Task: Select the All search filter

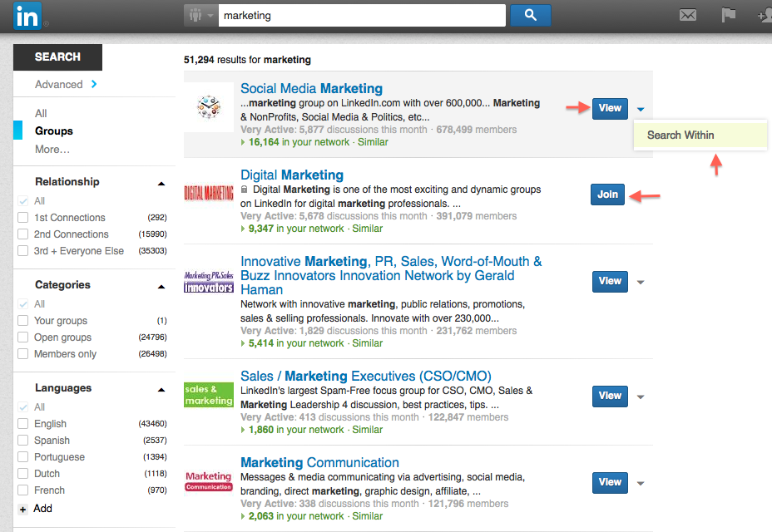Action: pos(41,113)
